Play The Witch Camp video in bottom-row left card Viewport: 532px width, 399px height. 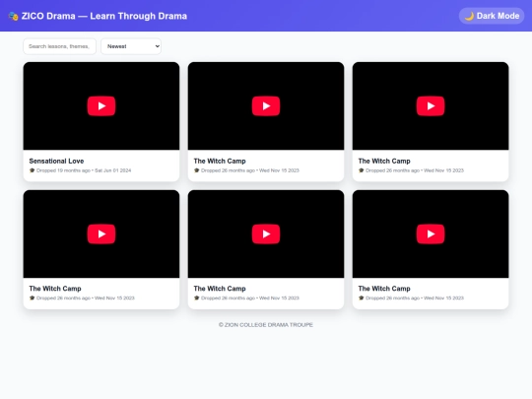(x=101, y=234)
